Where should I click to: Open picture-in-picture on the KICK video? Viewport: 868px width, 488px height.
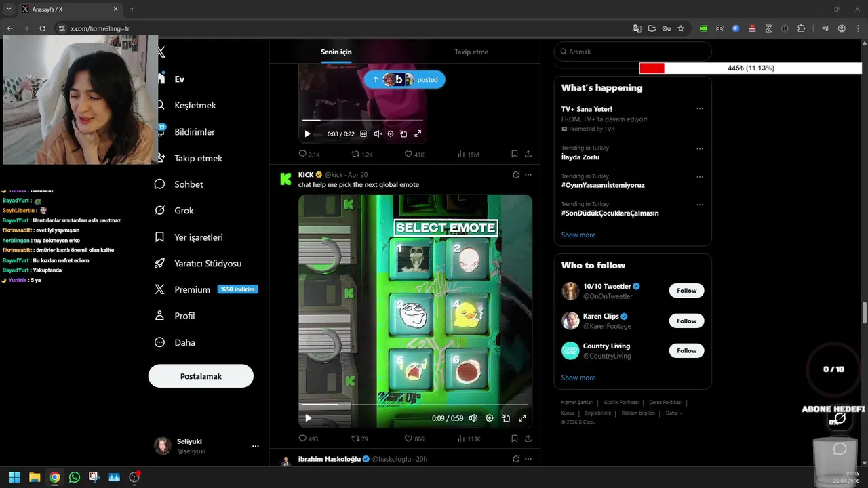(x=506, y=418)
